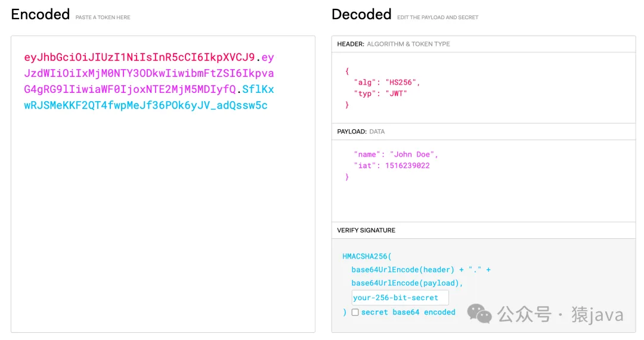The image size is (644, 340).
Task: Click the base64UrlEncode(payload) line
Action: coord(407,283)
